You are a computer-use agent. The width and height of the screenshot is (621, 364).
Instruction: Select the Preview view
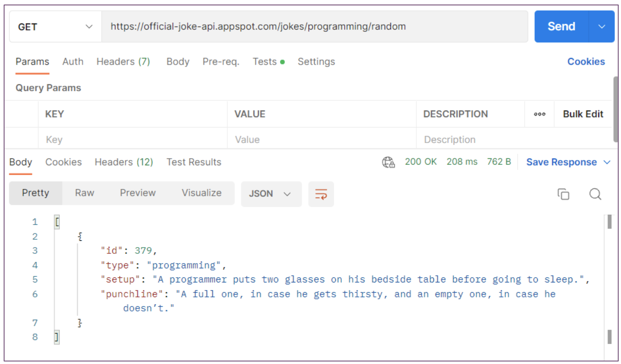coord(138,193)
